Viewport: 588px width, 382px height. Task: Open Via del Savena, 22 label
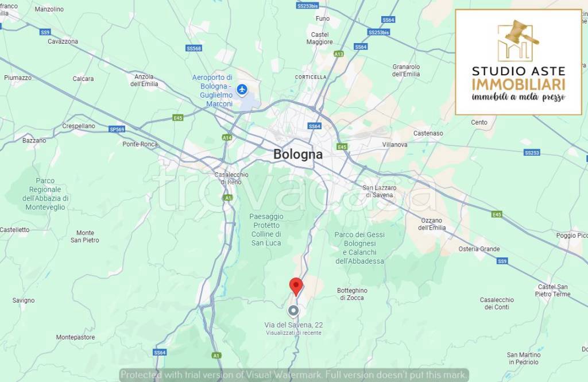pos(293,325)
